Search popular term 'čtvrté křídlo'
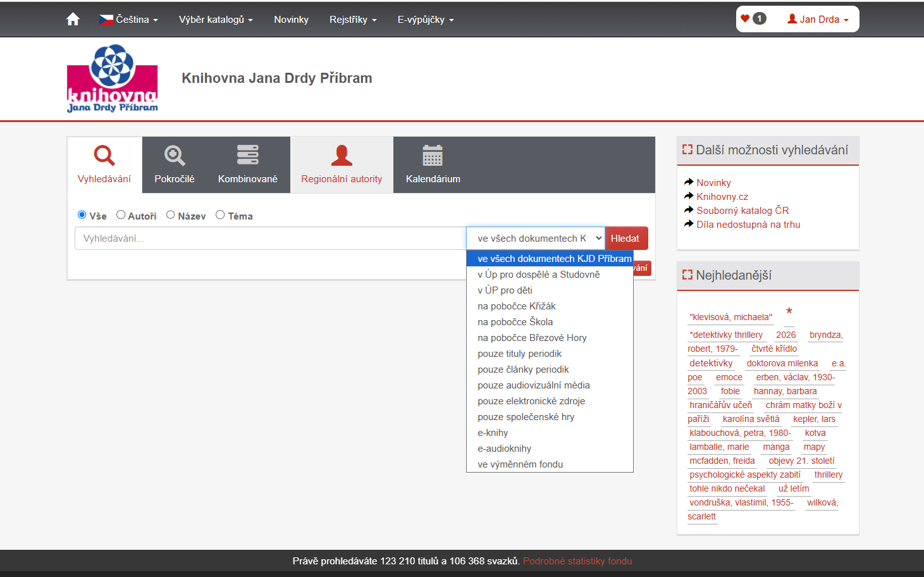Screen dimensions: 924x577 pyautogui.click(x=774, y=349)
